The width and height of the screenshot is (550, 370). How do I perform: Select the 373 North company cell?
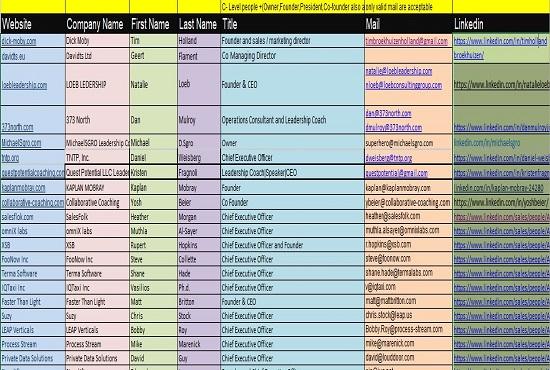pos(97,120)
